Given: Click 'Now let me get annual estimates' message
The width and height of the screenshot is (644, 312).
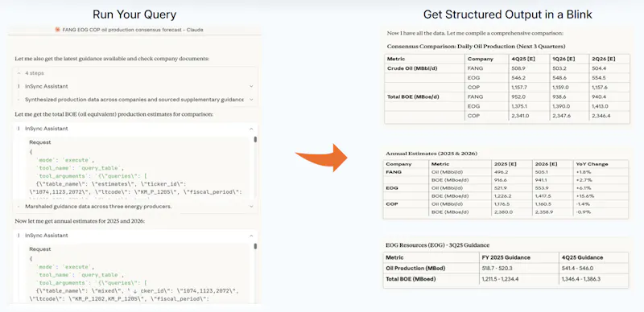Looking at the screenshot, I should pos(80,221).
